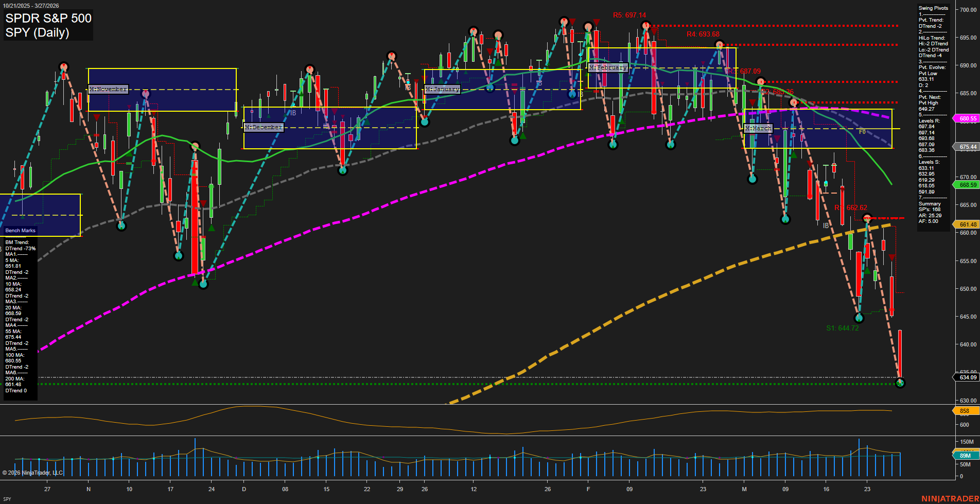Click the yellow 661.48 price marker
980x504 pixels.
(967, 224)
